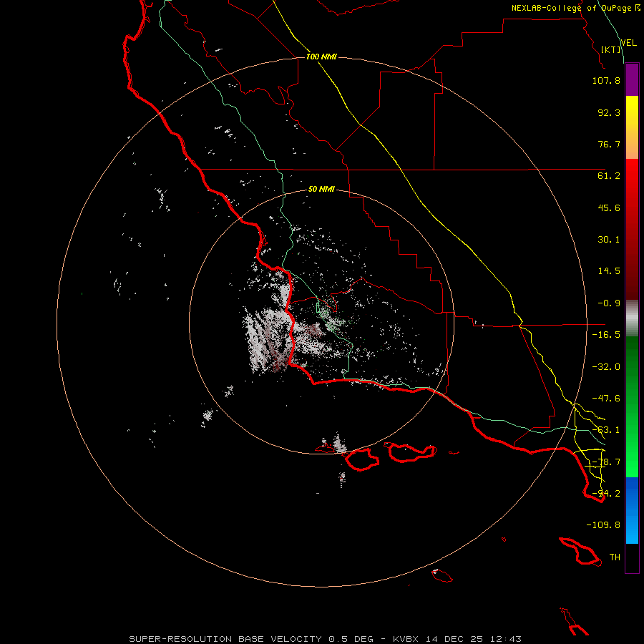Click the [KT] units label
Screen dimensions: 644x644
tap(611, 49)
